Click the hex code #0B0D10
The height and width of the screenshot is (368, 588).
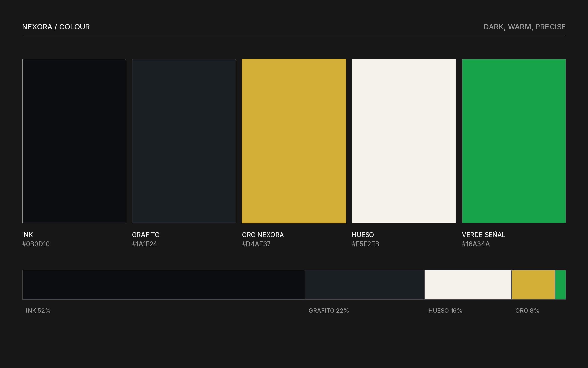(36, 244)
